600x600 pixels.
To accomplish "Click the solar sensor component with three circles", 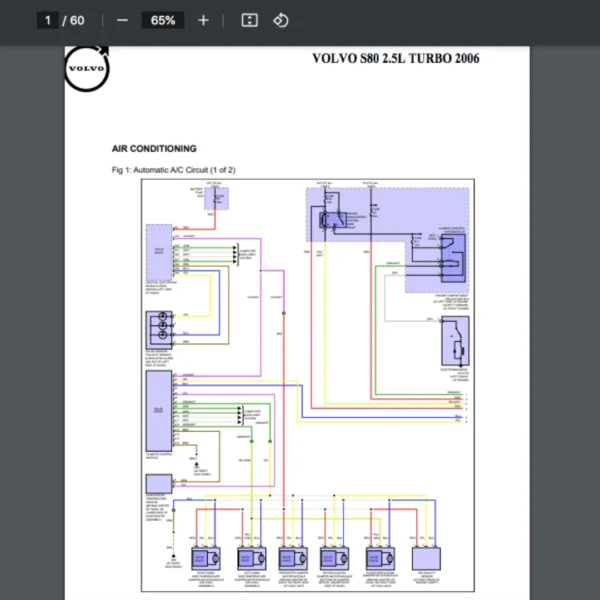I will (158, 329).
